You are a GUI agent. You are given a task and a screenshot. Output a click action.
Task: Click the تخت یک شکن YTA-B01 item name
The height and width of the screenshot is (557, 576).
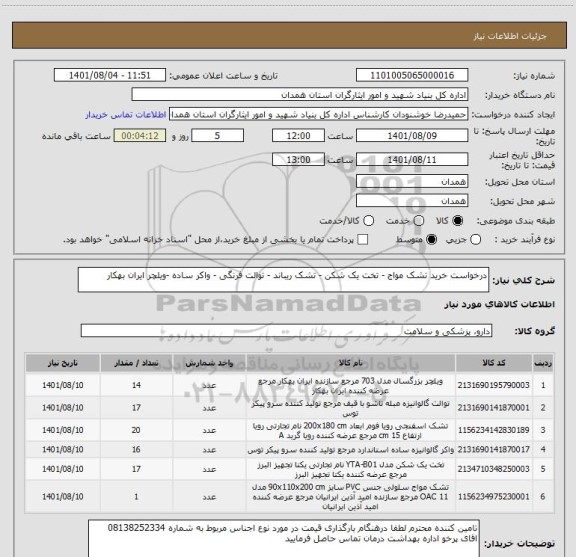coord(350,470)
